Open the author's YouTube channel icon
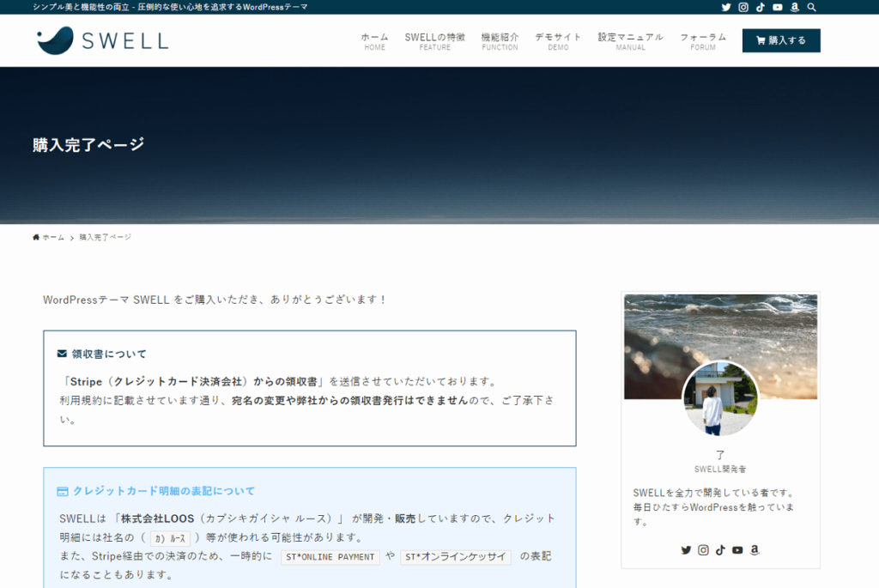The image size is (879, 588). click(x=737, y=549)
